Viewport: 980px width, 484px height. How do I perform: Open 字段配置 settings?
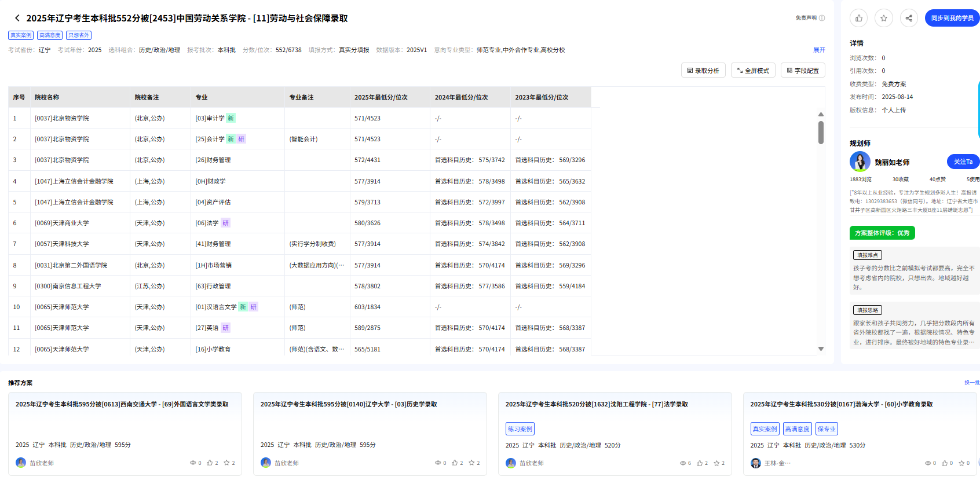pos(803,70)
